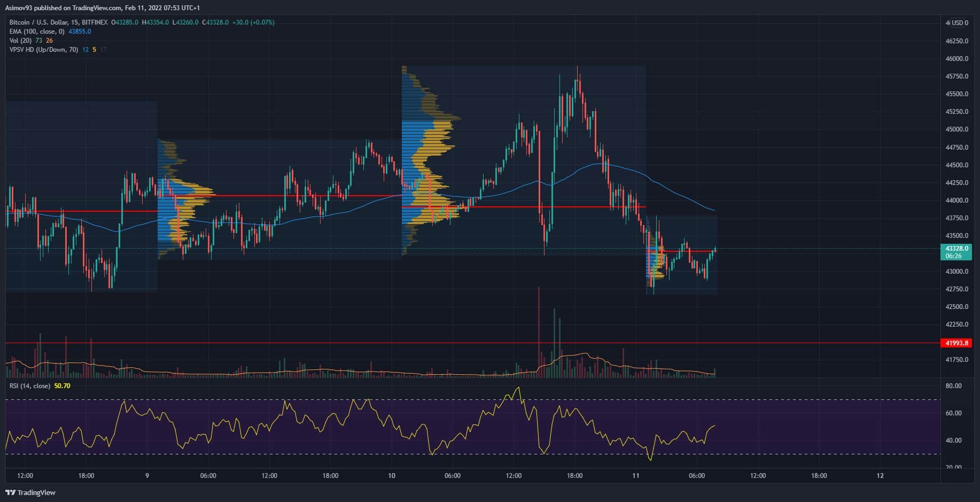The height and width of the screenshot is (502, 980).
Task: Click the current price label 43328.0
Action: [x=956, y=249]
